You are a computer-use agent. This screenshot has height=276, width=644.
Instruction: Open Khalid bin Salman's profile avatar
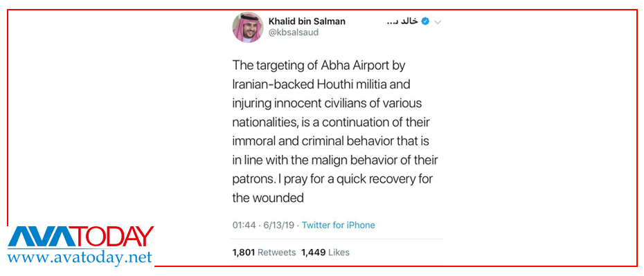point(248,27)
